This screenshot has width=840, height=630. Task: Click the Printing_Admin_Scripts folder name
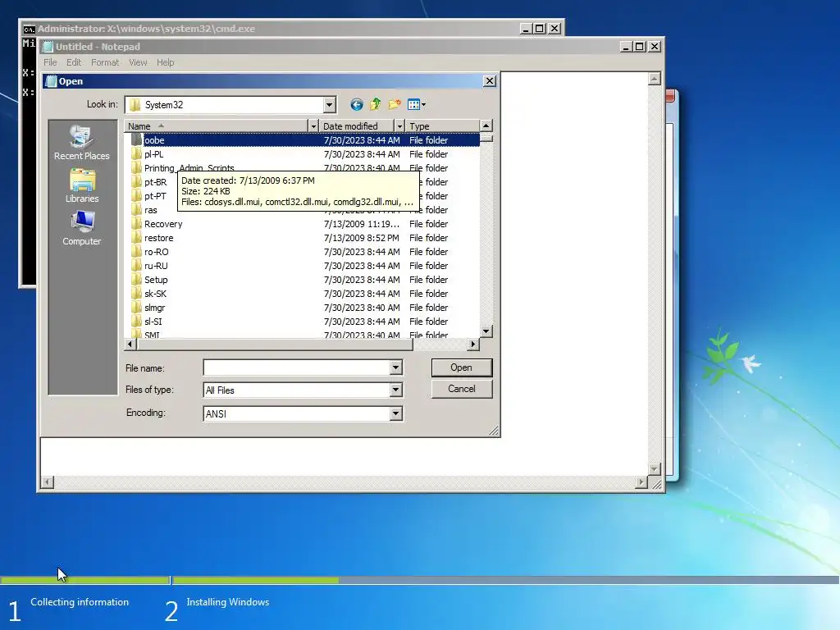[189, 167]
